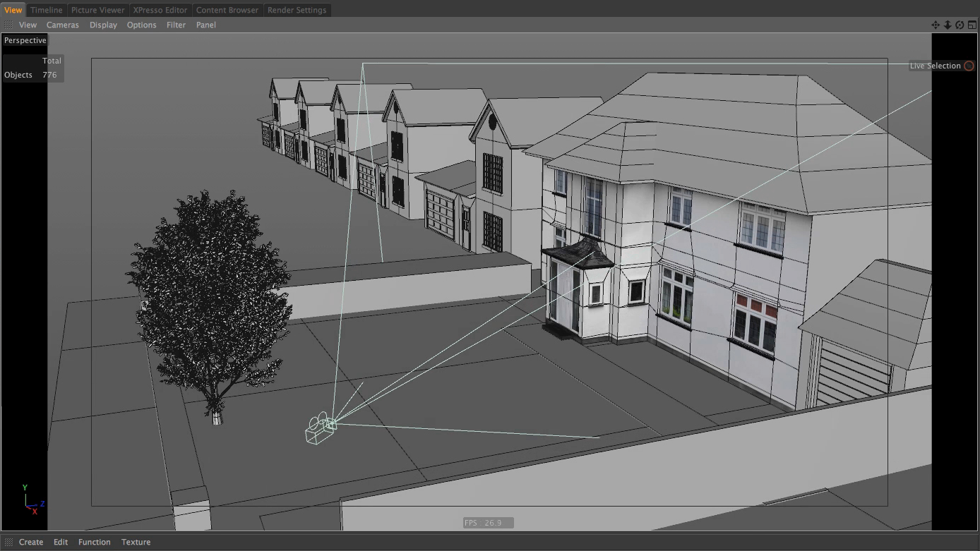Click the Objects count value 776

tap(49, 75)
